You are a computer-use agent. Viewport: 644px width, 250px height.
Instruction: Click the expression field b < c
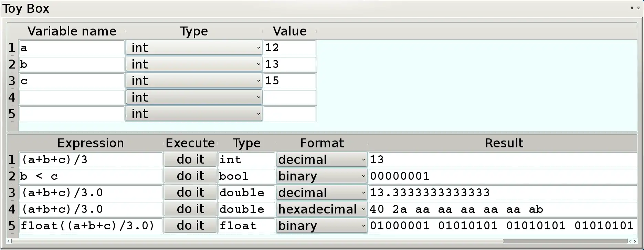(91, 176)
